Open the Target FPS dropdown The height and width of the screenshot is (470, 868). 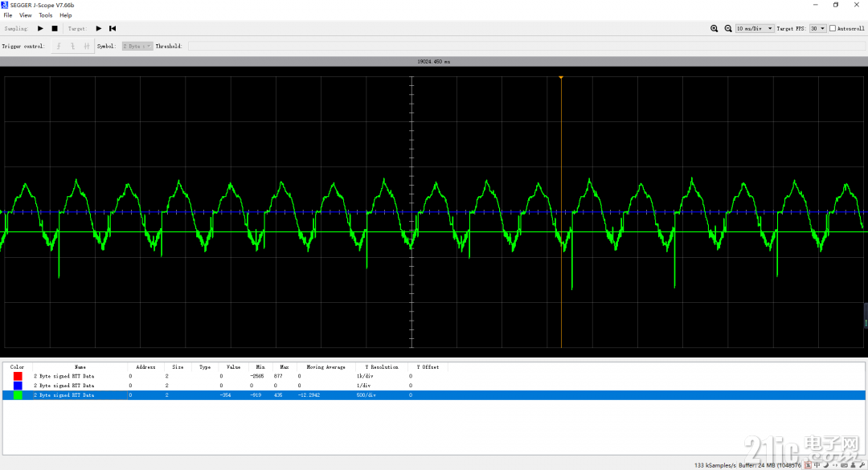point(817,28)
